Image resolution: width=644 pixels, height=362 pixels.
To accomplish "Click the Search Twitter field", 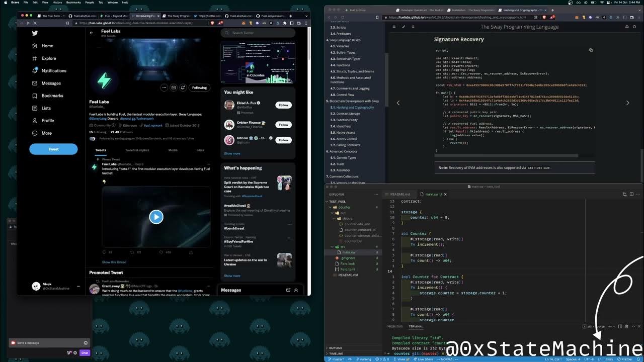I will pyautogui.click(x=258, y=33).
